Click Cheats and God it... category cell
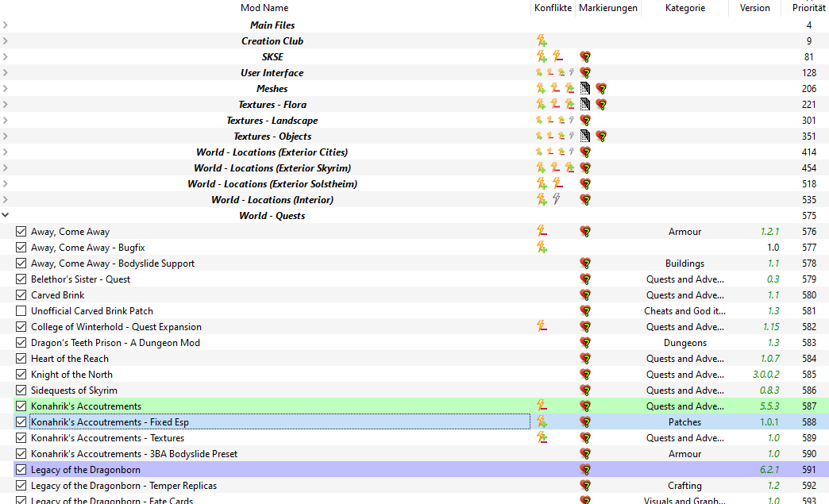 684,310
